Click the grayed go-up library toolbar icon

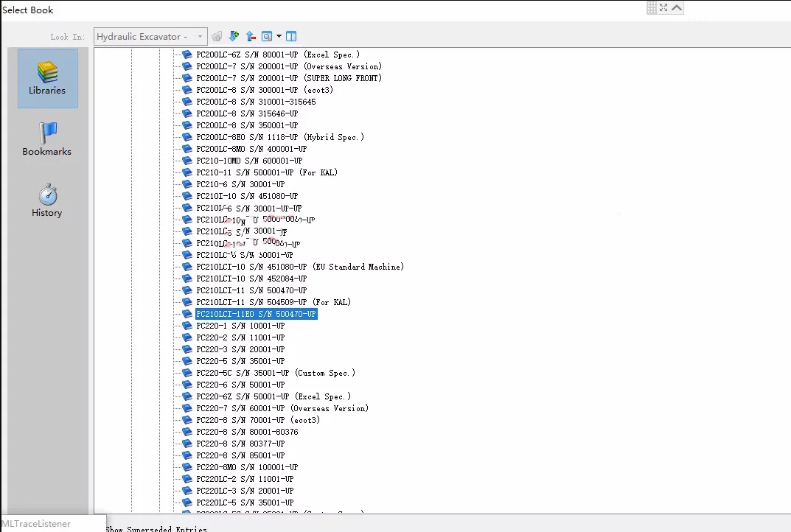click(x=217, y=36)
